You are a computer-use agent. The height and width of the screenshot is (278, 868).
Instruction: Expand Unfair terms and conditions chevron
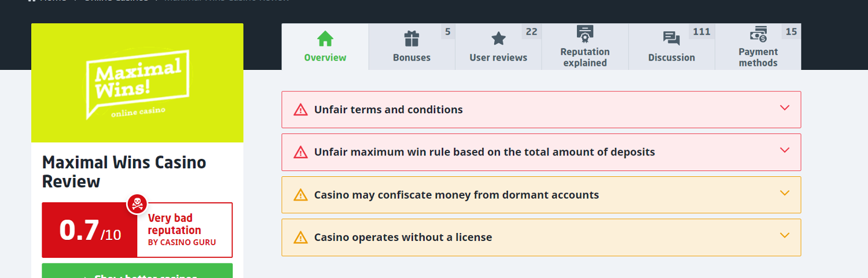(785, 108)
